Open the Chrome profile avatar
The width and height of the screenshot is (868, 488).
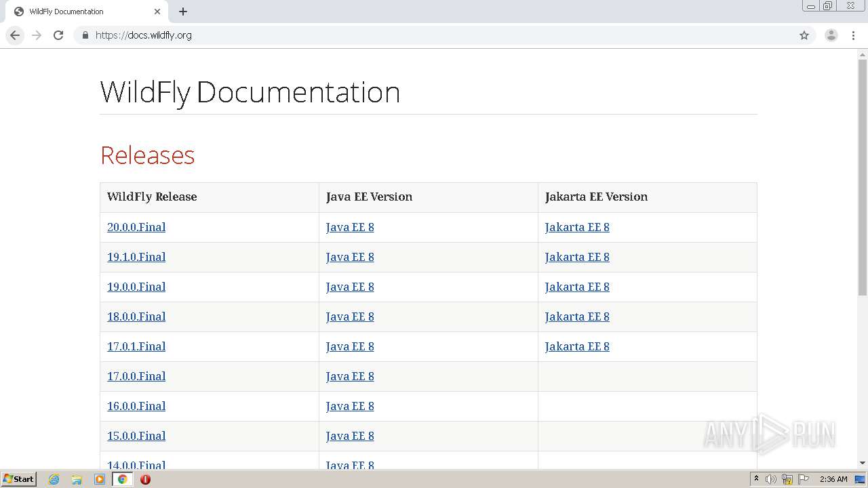click(831, 35)
